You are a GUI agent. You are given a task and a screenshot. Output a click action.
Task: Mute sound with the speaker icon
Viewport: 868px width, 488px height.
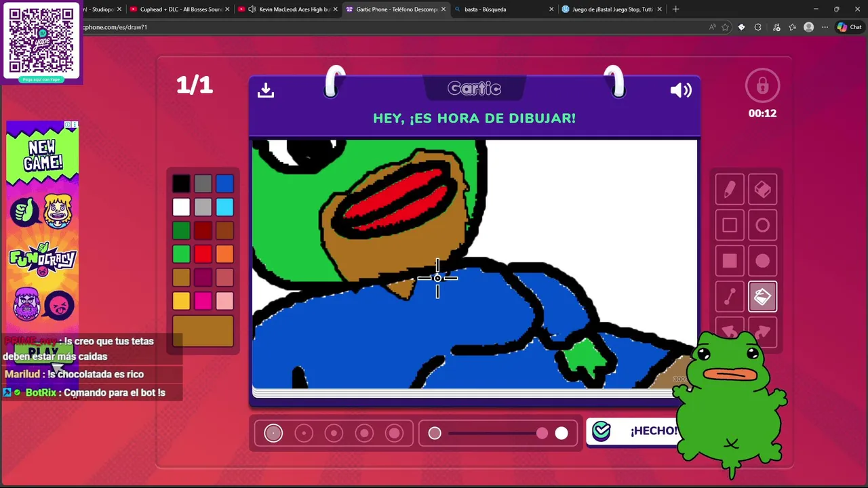(681, 90)
